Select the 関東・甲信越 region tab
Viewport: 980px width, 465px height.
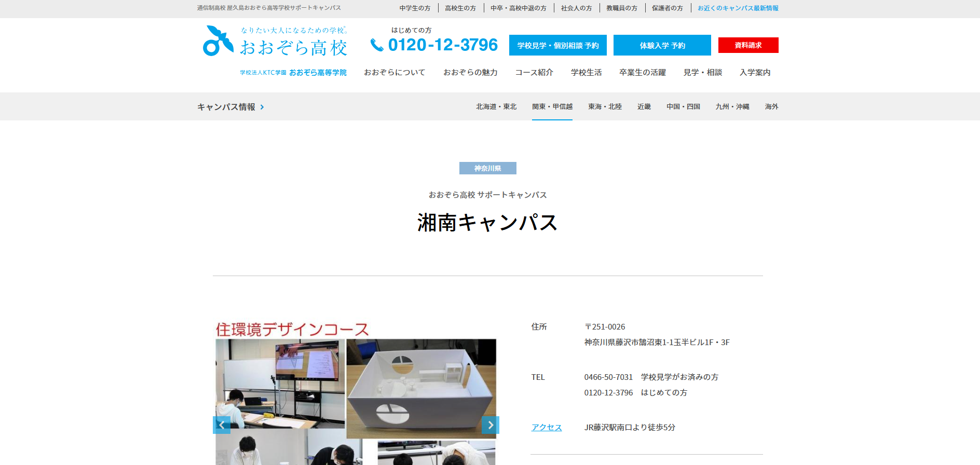tap(552, 107)
